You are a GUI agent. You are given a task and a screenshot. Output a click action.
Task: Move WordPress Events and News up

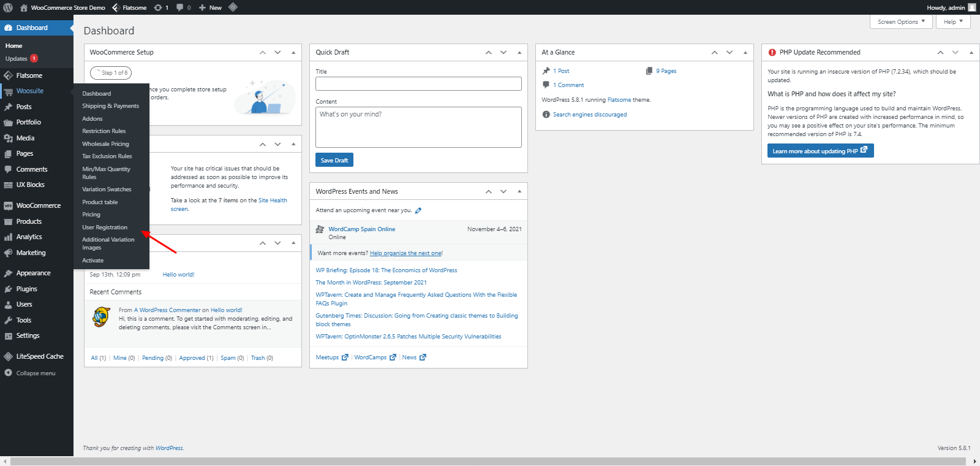(488, 191)
